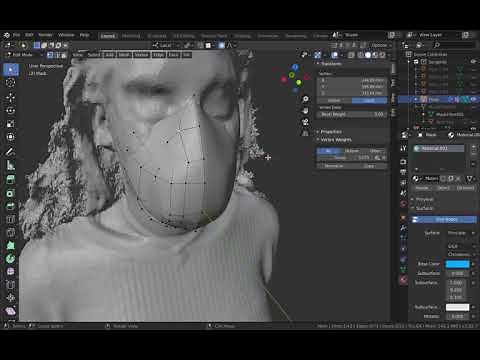Viewport: 480px width, 360px height.
Task: Open the Options dropdown in viewport header
Action: (x=381, y=45)
